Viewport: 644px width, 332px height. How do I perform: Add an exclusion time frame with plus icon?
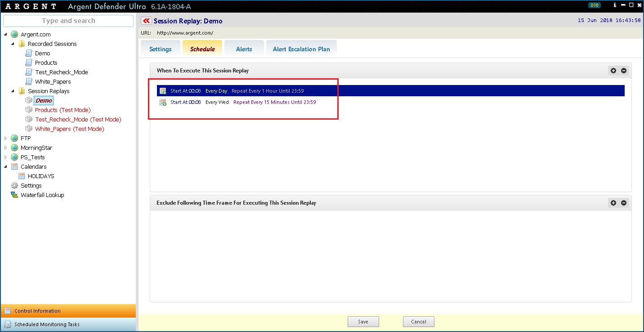tap(613, 203)
